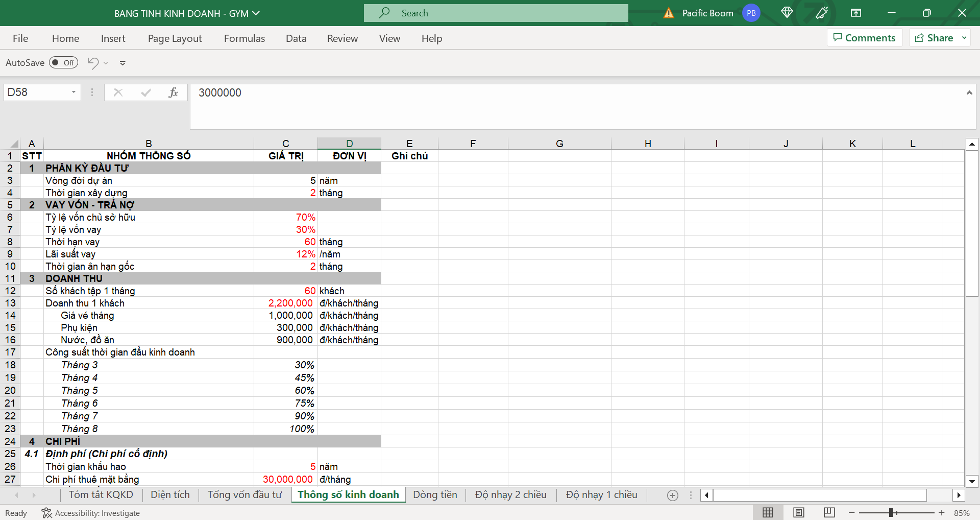
Task: Expand the formula bar chevron
Action: pyautogui.click(x=969, y=92)
